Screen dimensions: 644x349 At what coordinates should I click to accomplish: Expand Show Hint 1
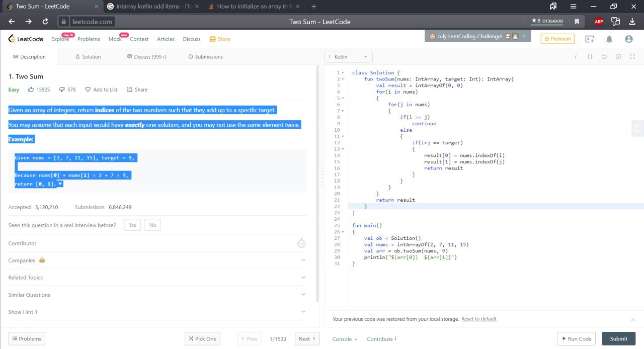(157, 312)
